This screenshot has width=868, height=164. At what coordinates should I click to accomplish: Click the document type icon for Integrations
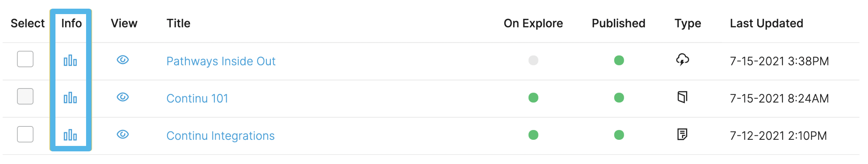coord(683,134)
